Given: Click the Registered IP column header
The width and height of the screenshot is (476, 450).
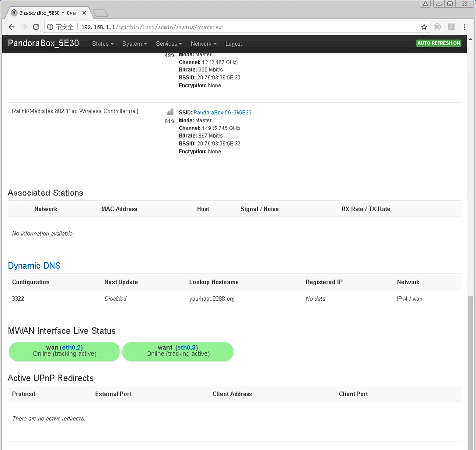Looking at the screenshot, I should pyautogui.click(x=324, y=282).
